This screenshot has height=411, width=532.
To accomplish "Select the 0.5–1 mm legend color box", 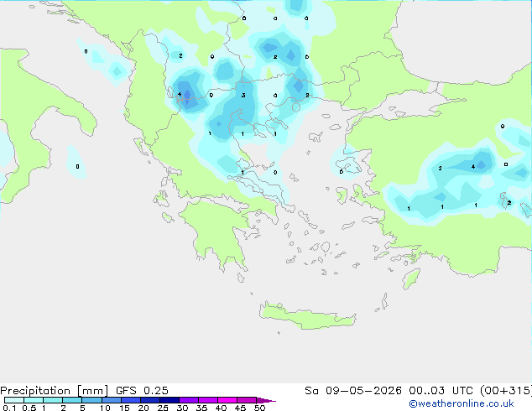I will click(x=34, y=400).
